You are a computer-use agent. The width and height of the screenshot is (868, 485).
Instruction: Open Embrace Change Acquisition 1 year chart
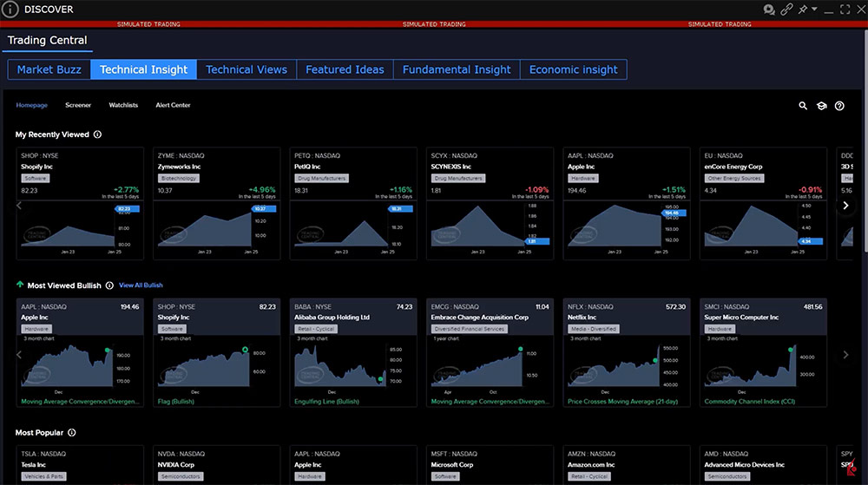pos(490,365)
